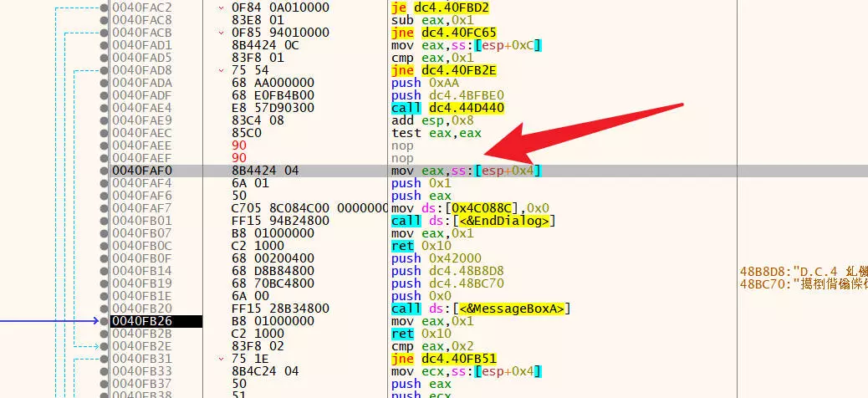
Task: Toggle breakpoint bullet at address 0040FAF0
Action: (104, 171)
